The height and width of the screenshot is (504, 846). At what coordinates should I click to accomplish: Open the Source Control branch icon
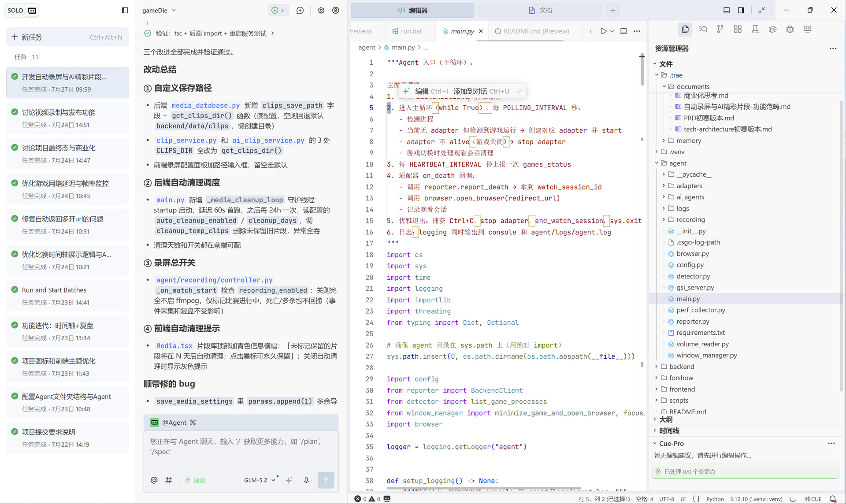tap(720, 29)
